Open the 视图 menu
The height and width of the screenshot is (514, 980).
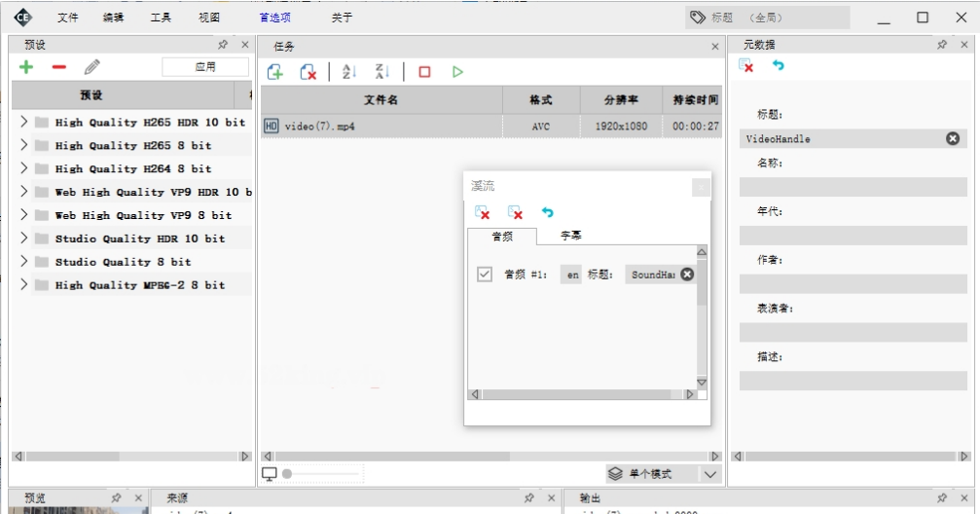point(209,18)
